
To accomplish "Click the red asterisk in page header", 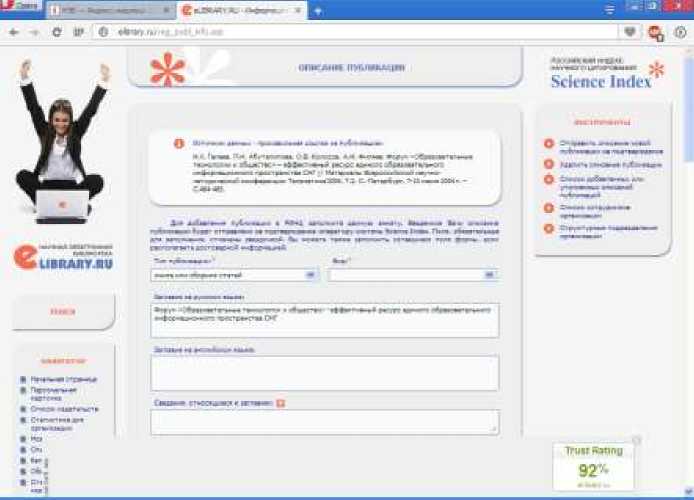I will [168, 69].
